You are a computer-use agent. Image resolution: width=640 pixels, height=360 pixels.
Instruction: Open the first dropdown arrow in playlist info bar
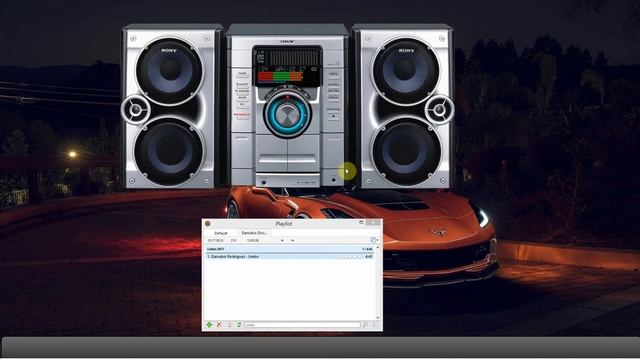coord(282,240)
